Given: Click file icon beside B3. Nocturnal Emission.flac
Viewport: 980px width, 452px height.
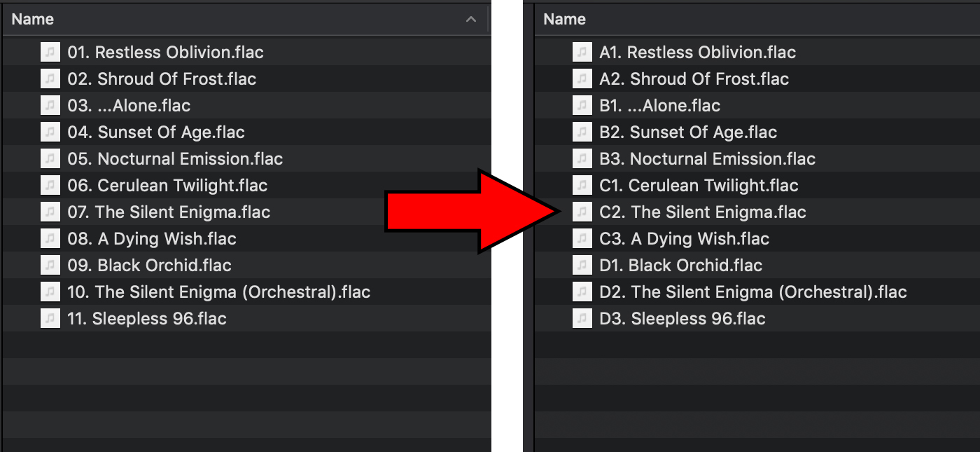Looking at the screenshot, I should 582,159.
